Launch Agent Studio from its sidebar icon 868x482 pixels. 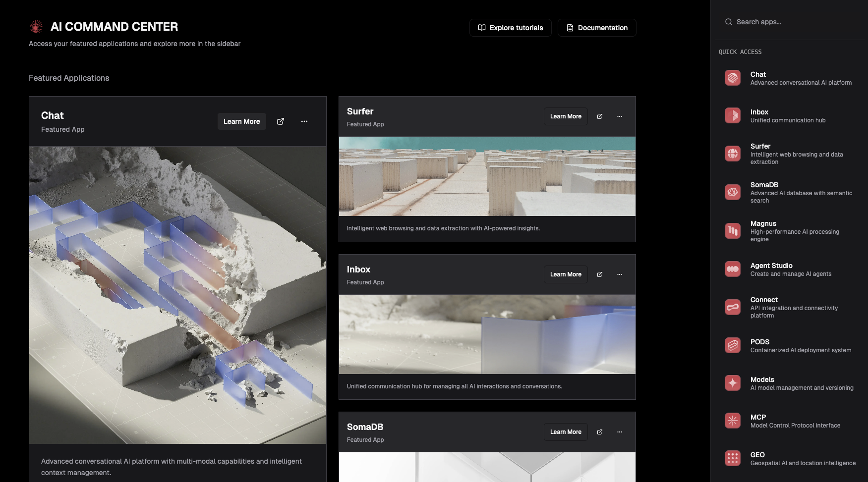(x=732, y=269)
